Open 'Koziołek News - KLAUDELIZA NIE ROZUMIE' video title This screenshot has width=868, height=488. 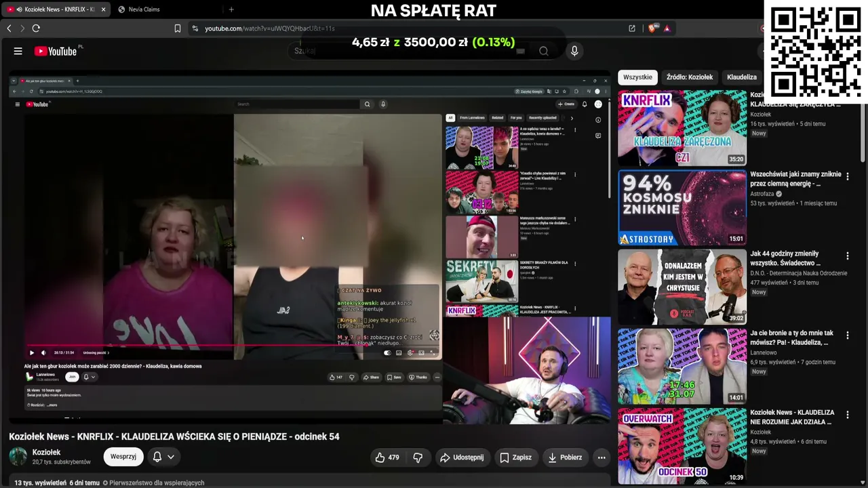point(793,417)
